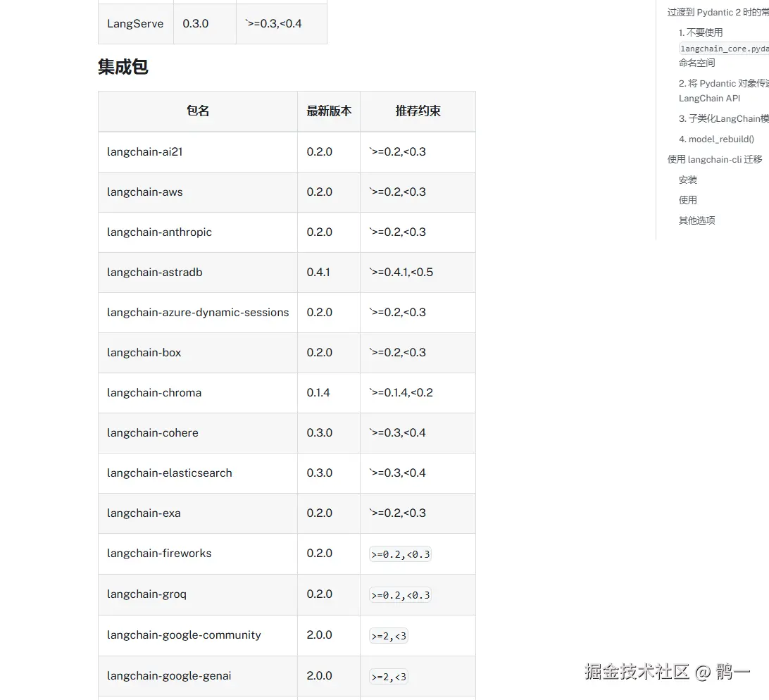Open '使用' sidebar entry
Image resolution: width=769 pixels, height=700 pixels.
687,200
